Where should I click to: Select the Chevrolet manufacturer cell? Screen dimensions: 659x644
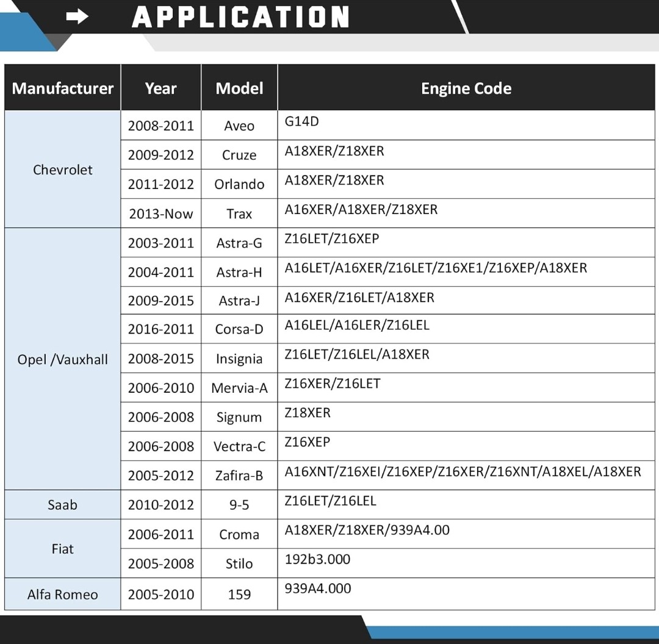62,170
